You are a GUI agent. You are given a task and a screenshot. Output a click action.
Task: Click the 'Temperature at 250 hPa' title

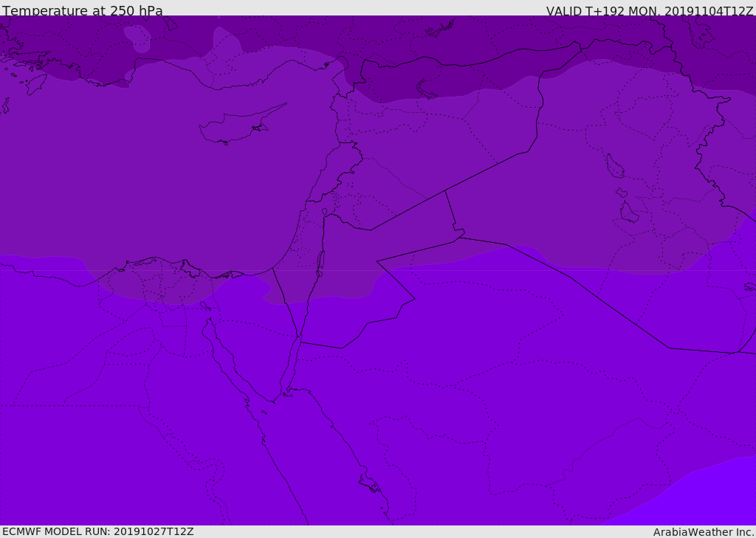coord(83,10)
